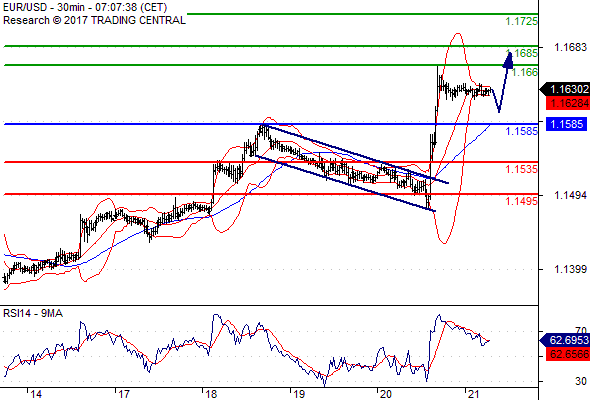Click the black 1.16302 price tag
The width and height of the screenshot is (590, 400).
click(x=565, y=90)
